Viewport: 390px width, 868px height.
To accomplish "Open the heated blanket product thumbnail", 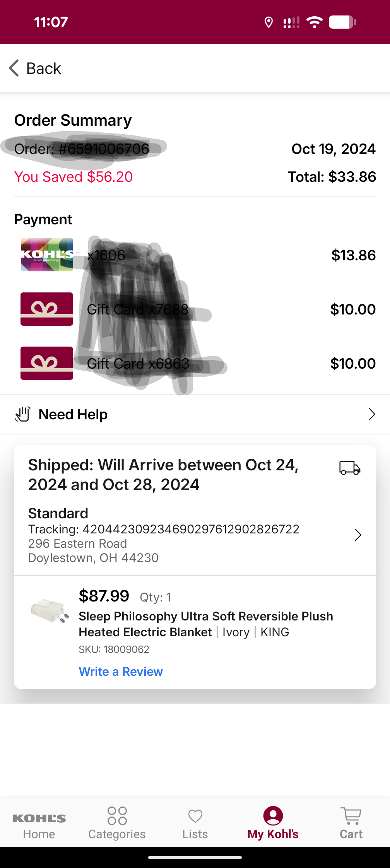I will click(50, 610).
